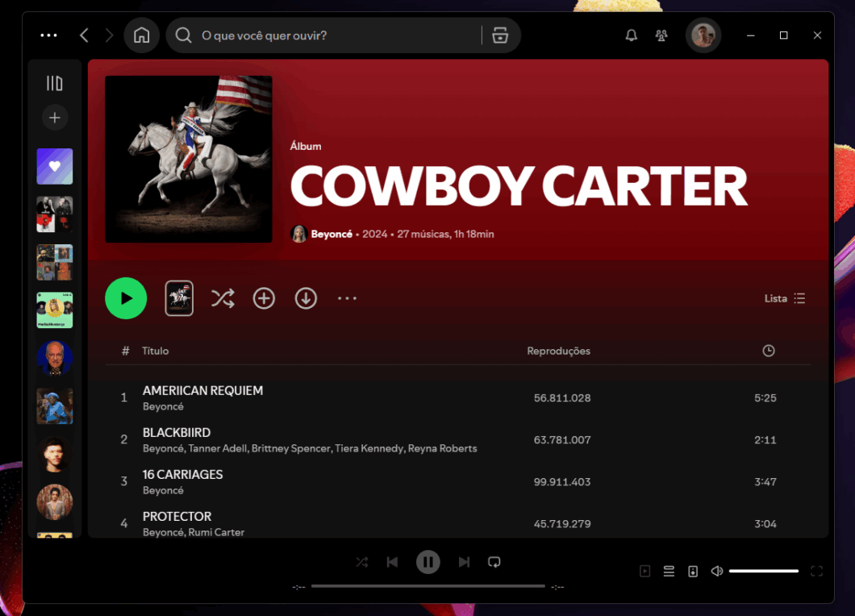Screen dimensions: 855x616
Task: Enable shuffle in the bottom playback bar
Action: click(x=361, y=562)
